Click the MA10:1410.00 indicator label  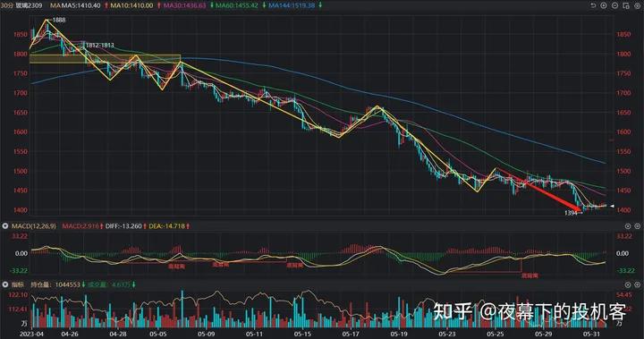(131, 5)
